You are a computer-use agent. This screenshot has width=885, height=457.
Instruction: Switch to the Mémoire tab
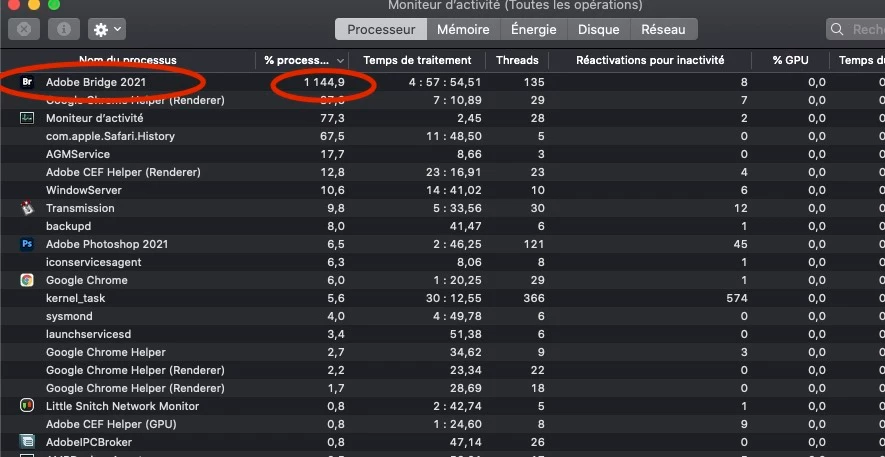pyautogui.click(x=463, y=29)
